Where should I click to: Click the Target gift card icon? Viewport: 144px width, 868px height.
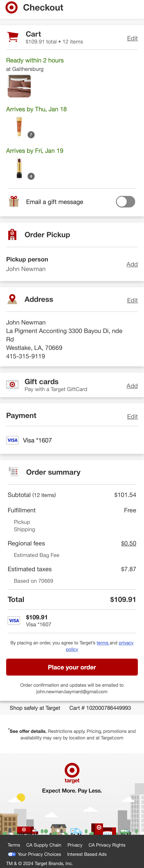coord(12,385)
